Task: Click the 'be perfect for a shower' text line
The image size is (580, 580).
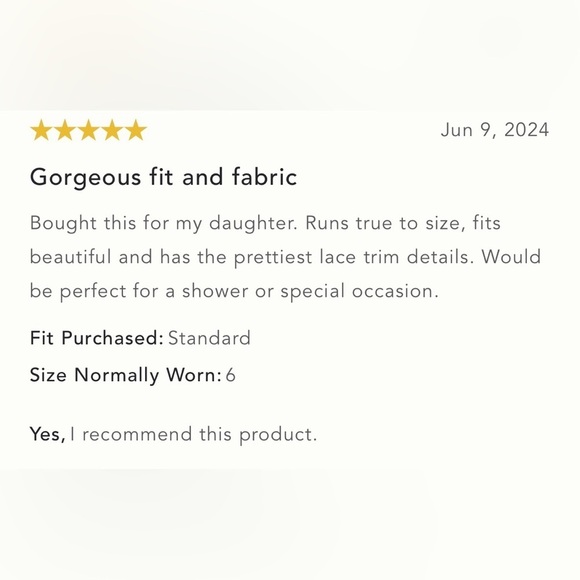Action: [x=234, y=291]
